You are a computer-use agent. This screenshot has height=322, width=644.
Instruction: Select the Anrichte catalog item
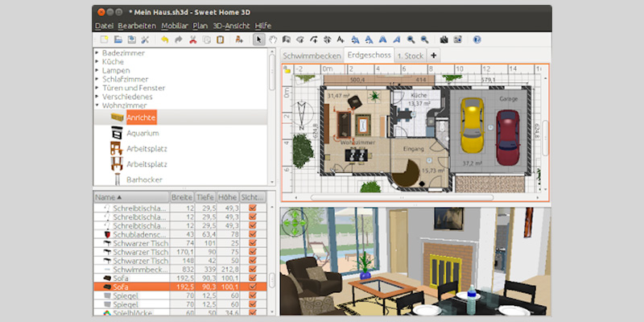coord(142,118)
